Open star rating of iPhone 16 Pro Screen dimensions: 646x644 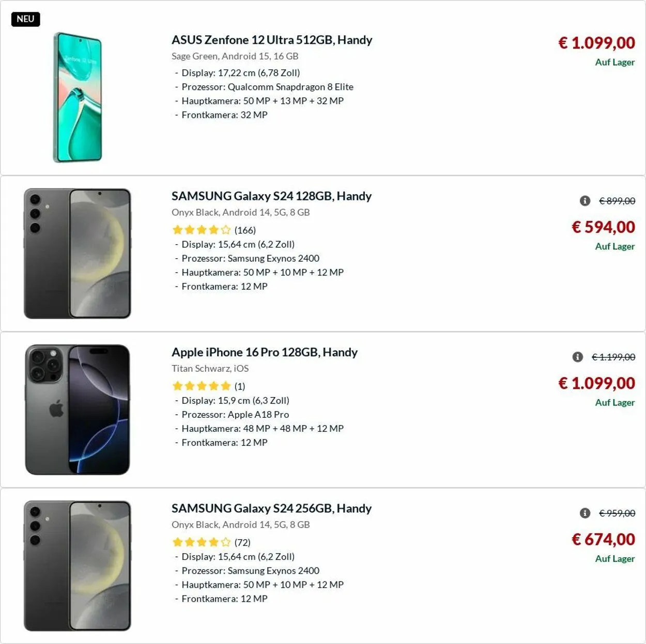[x=202, y=386]
